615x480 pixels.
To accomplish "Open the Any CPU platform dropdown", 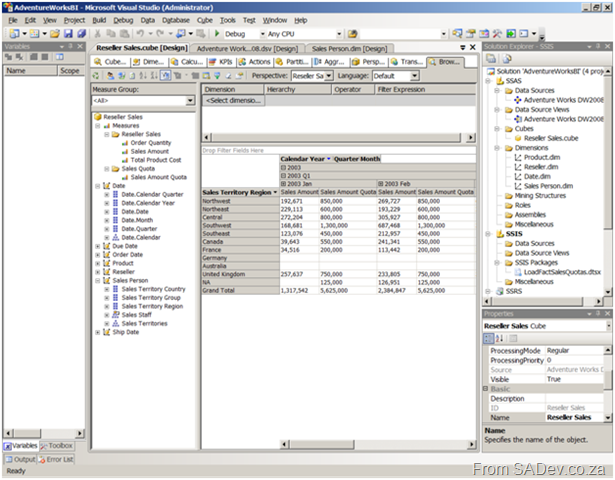I will 339,34.
